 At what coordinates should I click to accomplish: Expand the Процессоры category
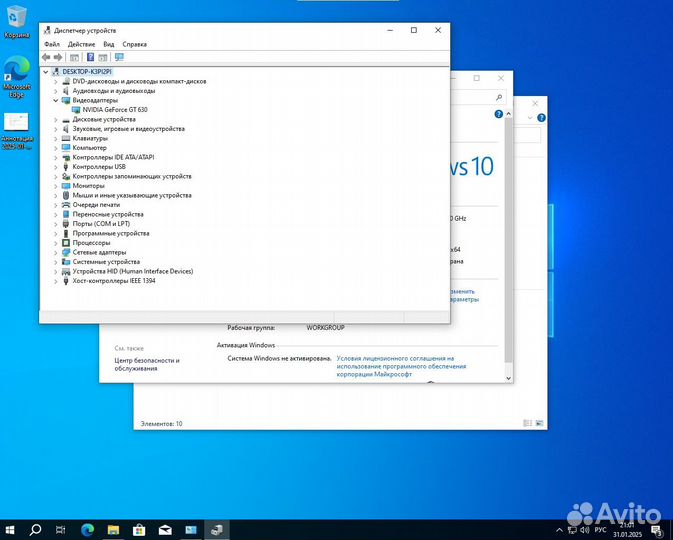pyautogui.click(x=56, y=242)
